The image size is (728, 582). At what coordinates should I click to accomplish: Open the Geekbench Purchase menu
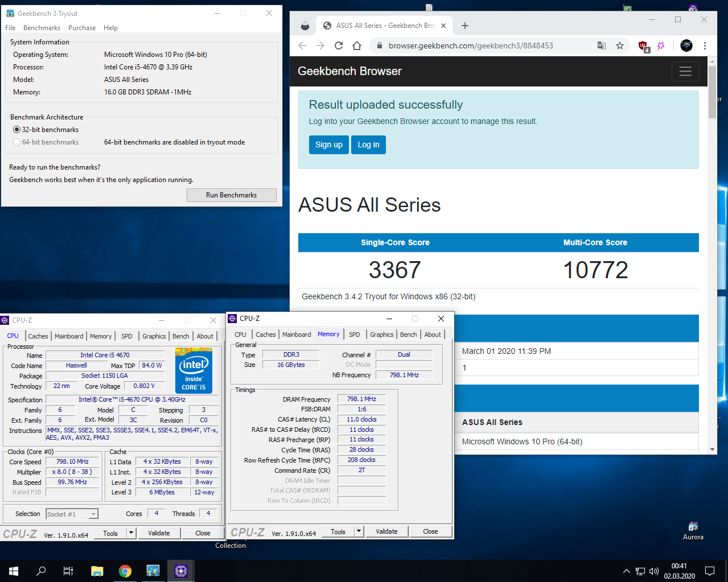coord(82,28)
